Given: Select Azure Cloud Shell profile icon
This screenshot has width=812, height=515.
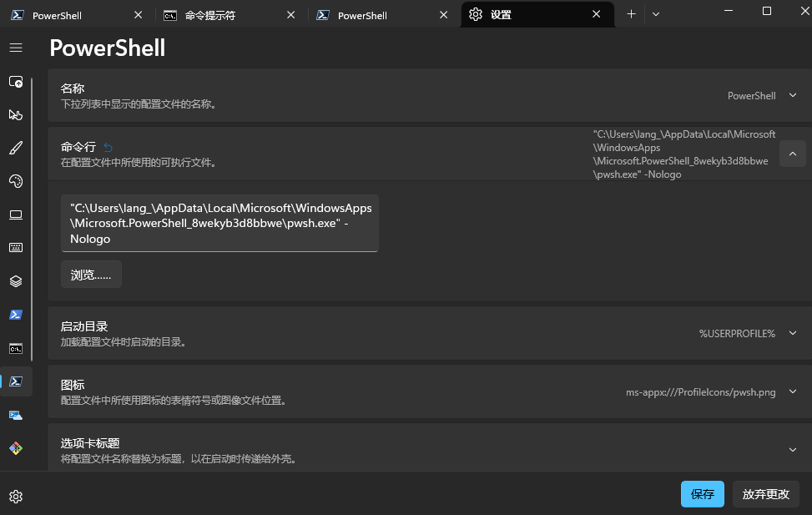Looking at the screenshot, I should (x=16, y=415).
